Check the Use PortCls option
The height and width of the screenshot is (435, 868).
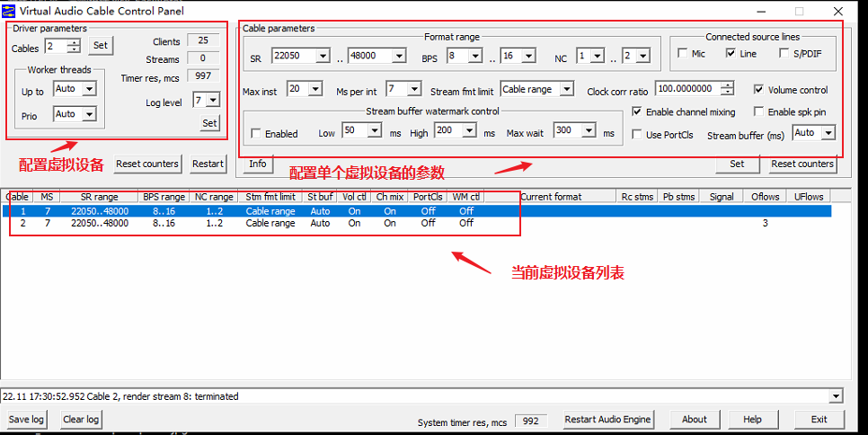coord(637,135)
